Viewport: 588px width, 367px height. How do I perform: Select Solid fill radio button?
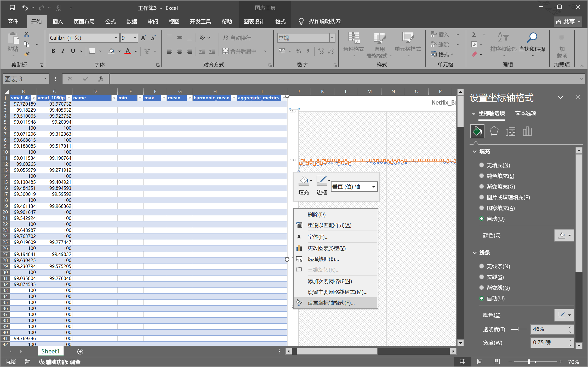coord(481,176)
